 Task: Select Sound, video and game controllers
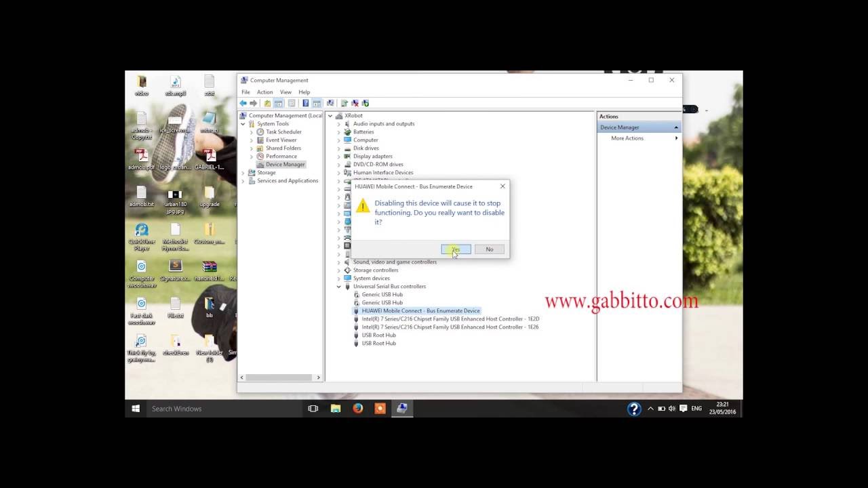pos(395,262)
